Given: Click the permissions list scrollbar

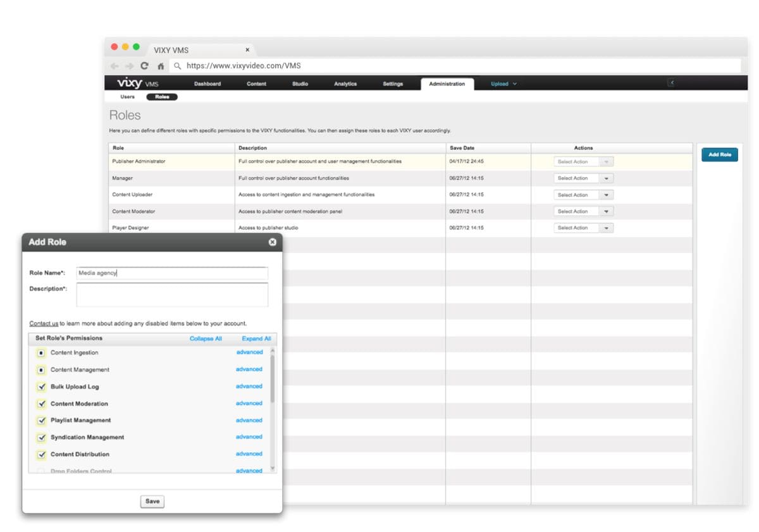Looking at the screenshot, I should click(x=273, y=380).
